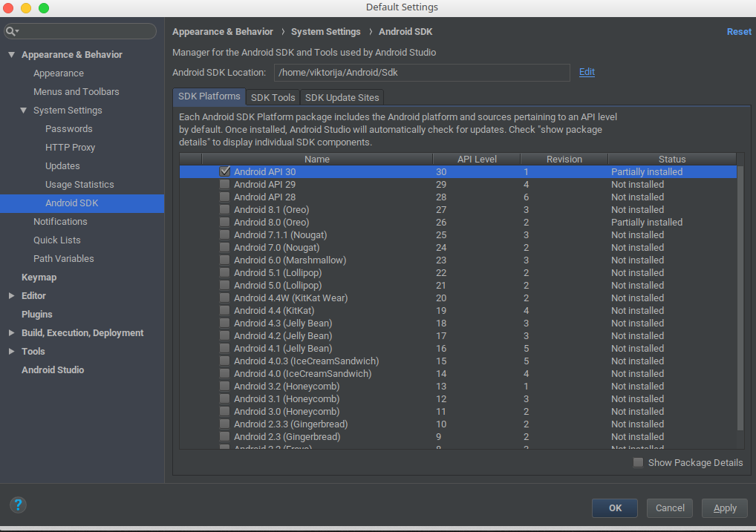Screen dimensions: 756x532
Task: Collapse the Appearance & Behavior section
Action: (12, 55)
